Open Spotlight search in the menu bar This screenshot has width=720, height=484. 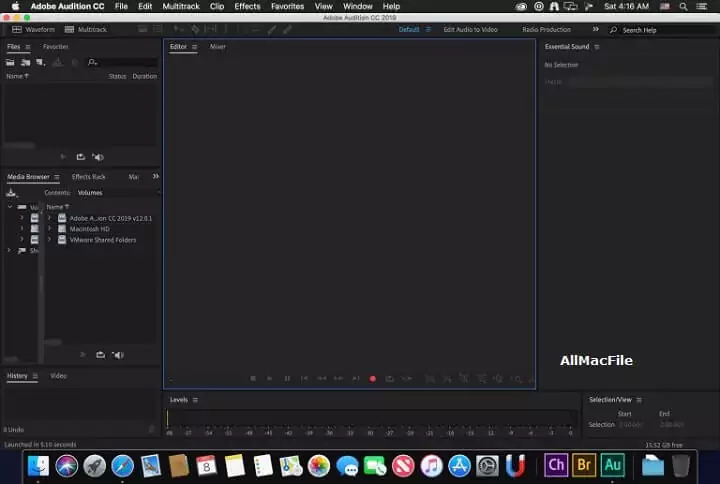[x=683, y=6]
